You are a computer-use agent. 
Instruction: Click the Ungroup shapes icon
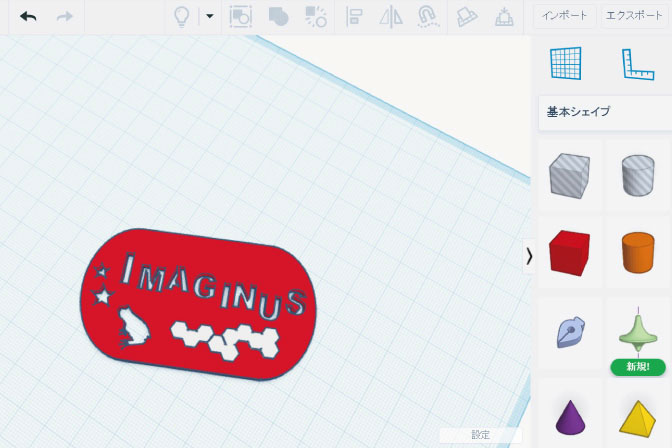pos(316,17)
